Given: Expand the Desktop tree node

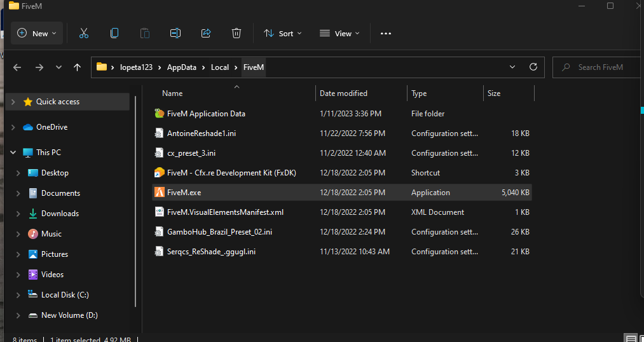Looking at the screenshot, I should click(x=18, y=173).
